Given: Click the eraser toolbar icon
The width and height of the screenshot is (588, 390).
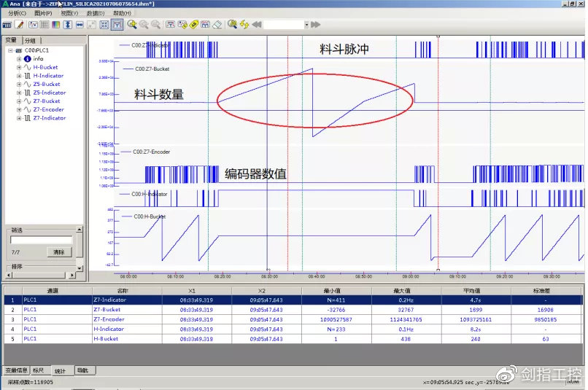Looking at the screenshot, I should pos(217,25).
